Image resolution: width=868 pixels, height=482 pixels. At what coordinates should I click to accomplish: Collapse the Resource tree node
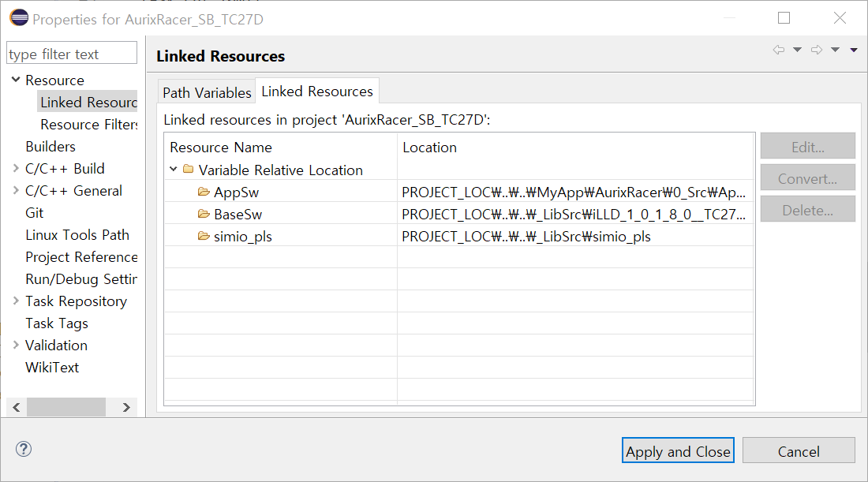click(16, 80)
